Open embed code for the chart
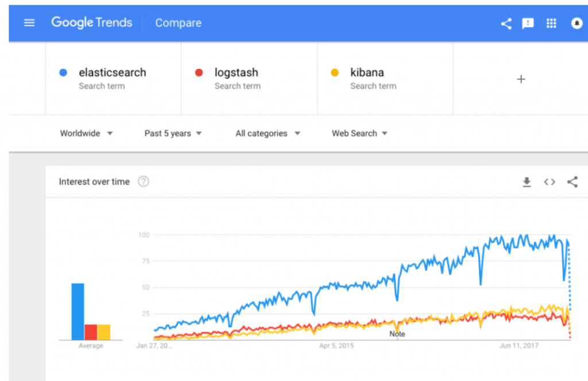The height and width of the screenshot is (381, 588). coord(550,182)
